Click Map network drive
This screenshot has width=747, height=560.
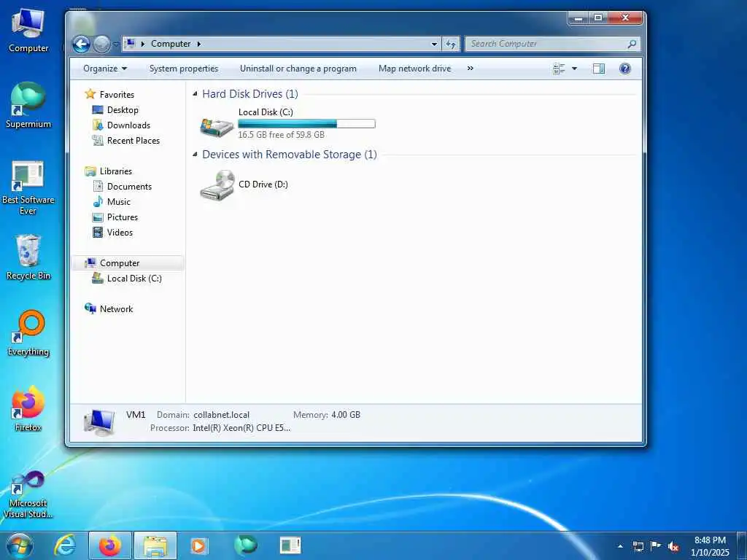[x=414, y=69]
